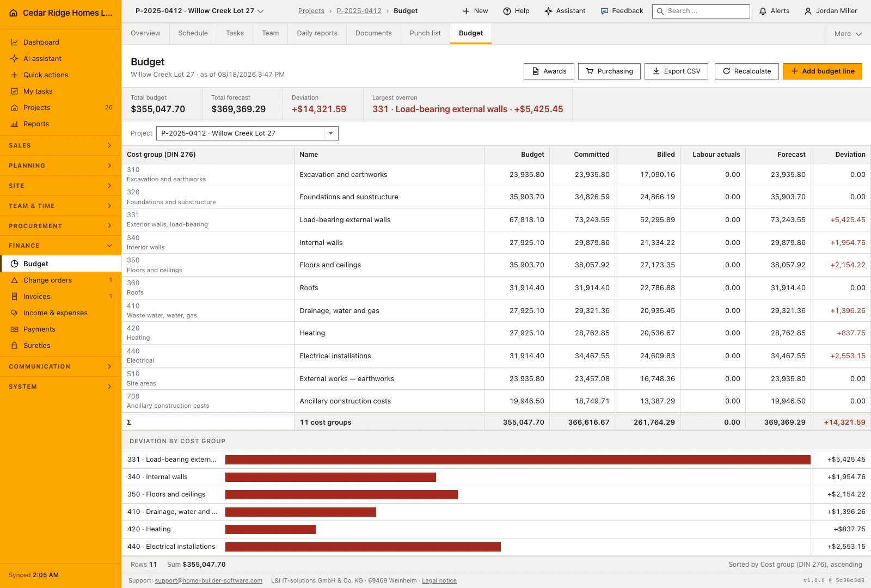Viewport: 871px width, 588px height.
Task: Open Income & expenses
Action: (60, 313)
